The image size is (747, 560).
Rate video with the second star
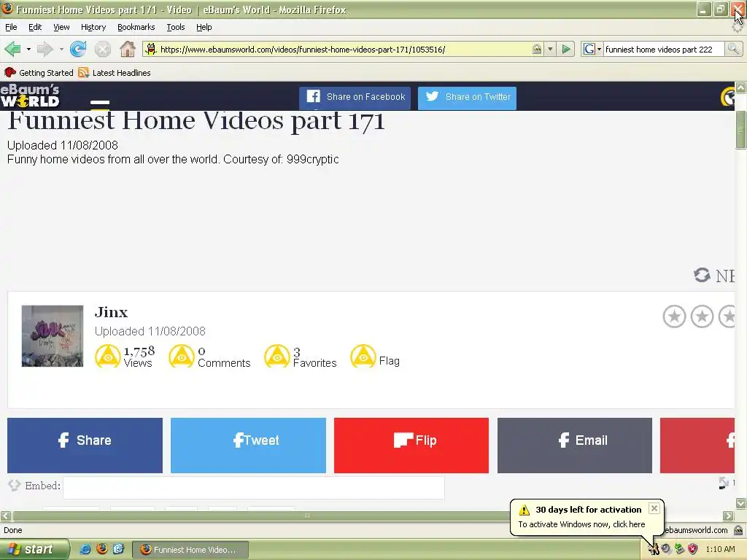pyautogui.click(x=702, y=316)
